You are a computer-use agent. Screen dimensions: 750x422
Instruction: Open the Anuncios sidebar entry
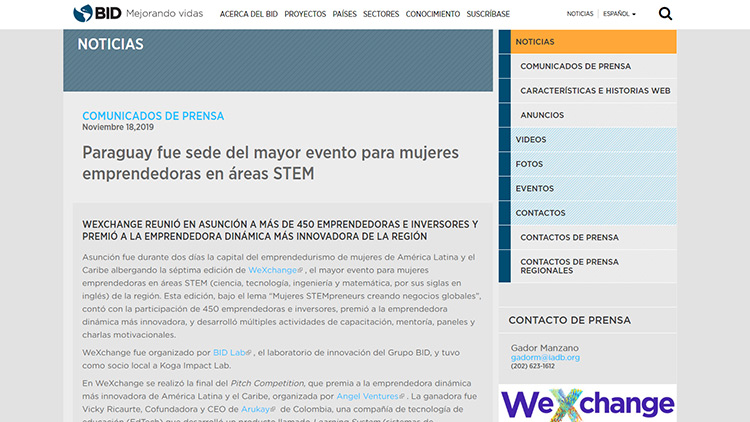click(542, 115)
